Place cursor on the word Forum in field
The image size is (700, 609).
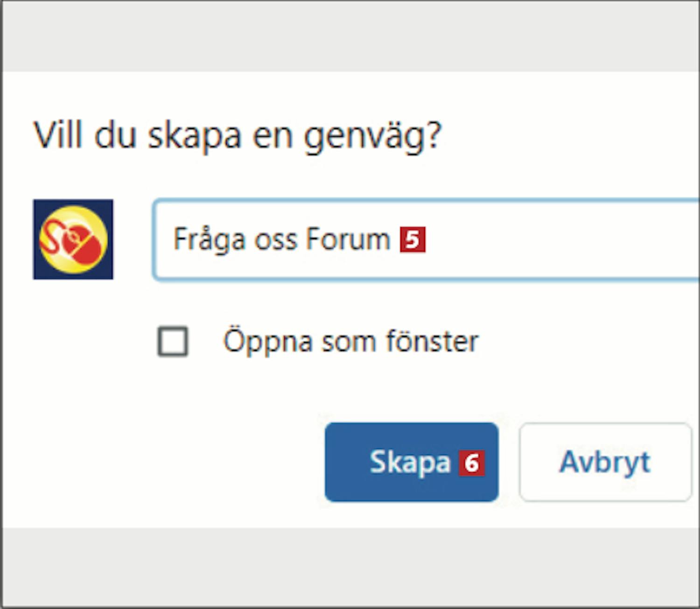pyautogui.click(x=348, y=239)
